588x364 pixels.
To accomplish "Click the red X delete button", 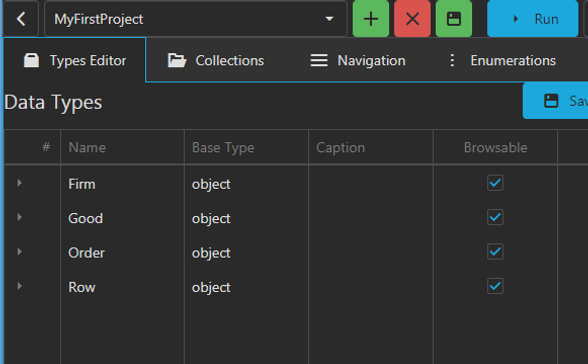I will tap(412, 19).
